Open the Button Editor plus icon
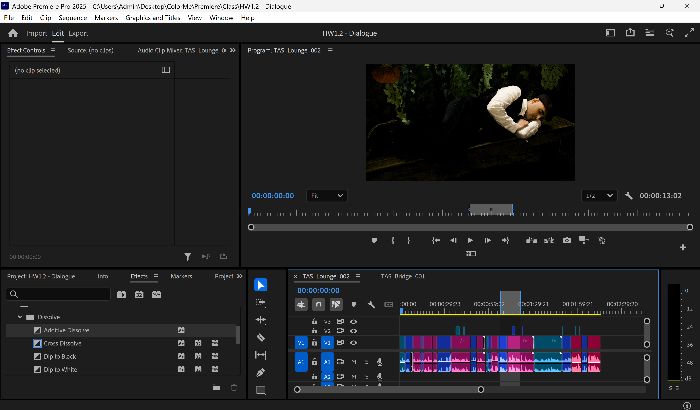700x410 pixels. (683, 247)
